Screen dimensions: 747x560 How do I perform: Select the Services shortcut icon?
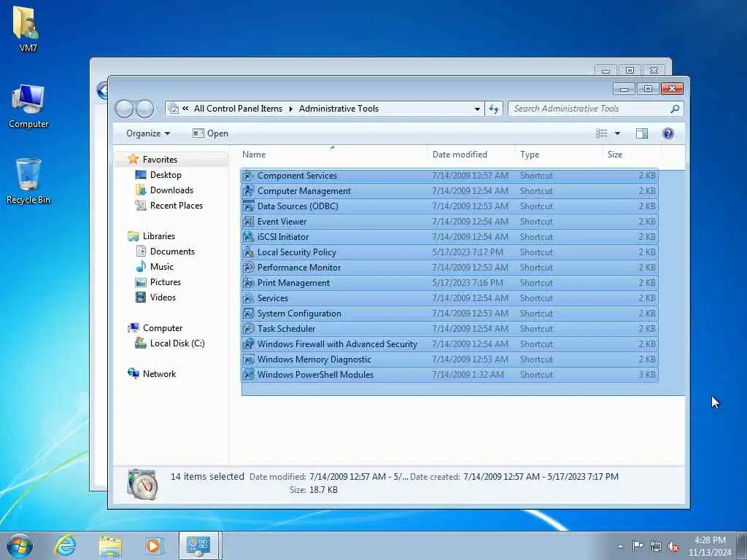click(x=248, y=298)
